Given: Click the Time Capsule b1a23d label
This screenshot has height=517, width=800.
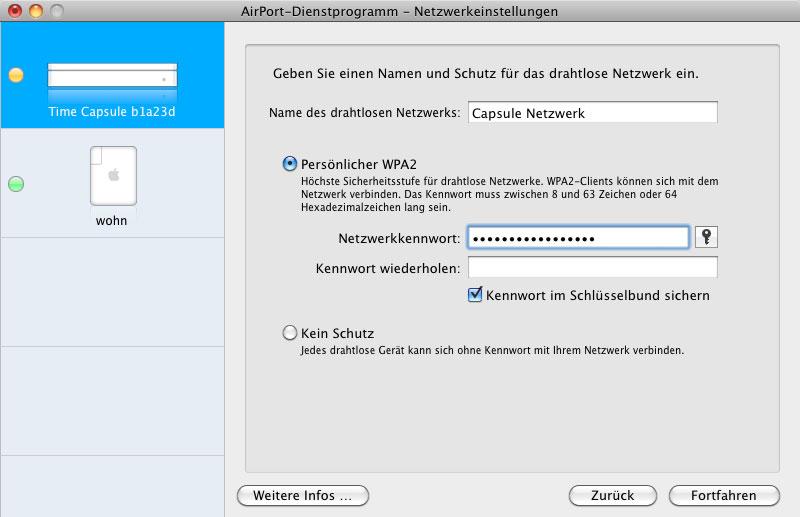Looking at the screenshot, I should pos(112,112).
